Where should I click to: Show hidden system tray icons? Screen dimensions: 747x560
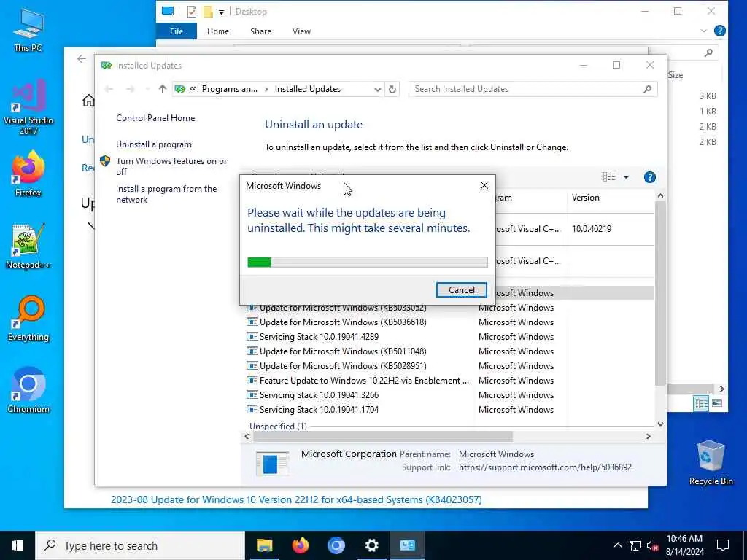[x=617, y=545]
